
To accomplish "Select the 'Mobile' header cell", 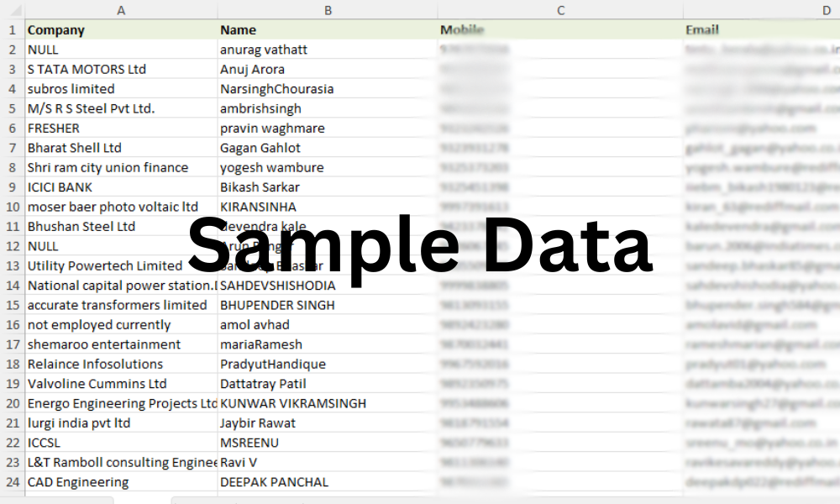I will [x=560, y=30].
